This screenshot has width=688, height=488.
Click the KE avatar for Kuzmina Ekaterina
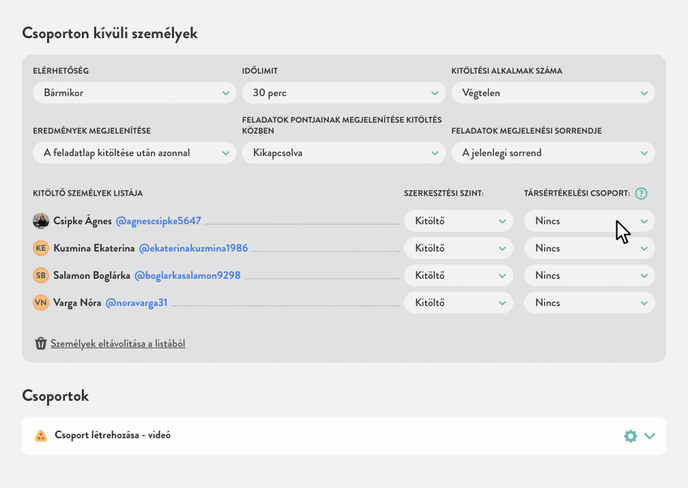(41, 248)
